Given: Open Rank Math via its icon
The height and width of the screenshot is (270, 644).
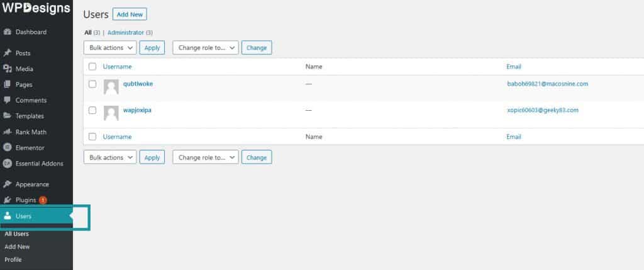Looking at the screenshot, I should pyautogui.click(x=8, y=132).
